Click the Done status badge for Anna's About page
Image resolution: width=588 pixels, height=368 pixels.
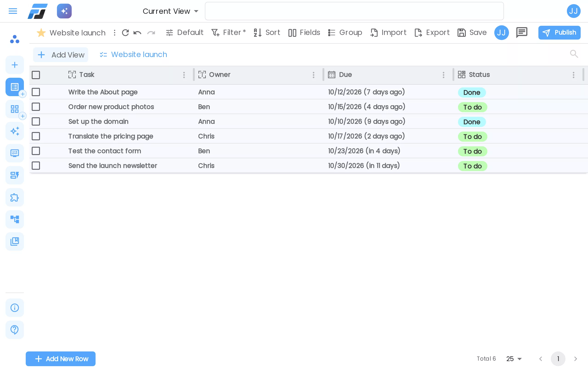(x=472, y=92)
